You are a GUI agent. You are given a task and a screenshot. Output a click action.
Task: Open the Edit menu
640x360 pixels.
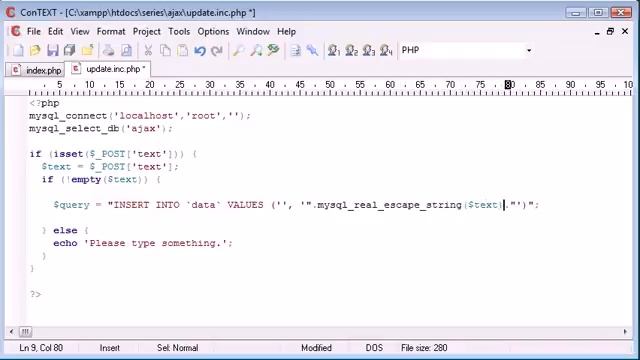(x=55, y=31)
